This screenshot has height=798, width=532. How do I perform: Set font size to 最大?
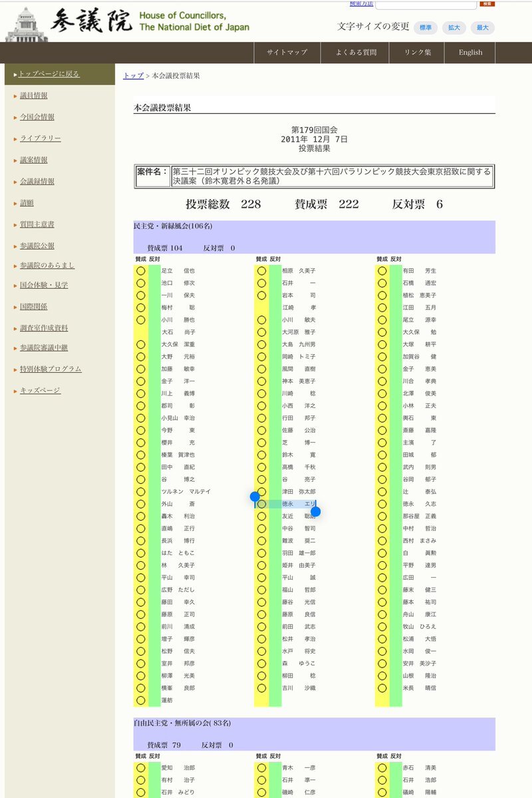483,27
